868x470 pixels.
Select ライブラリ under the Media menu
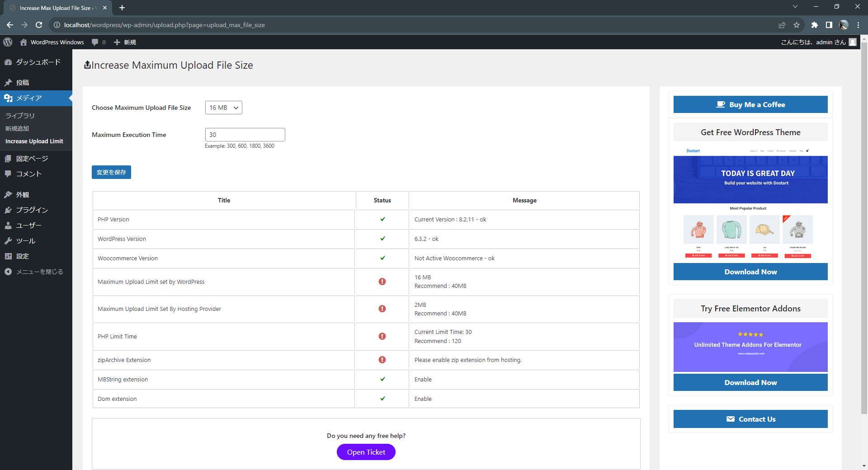(20, 116)
